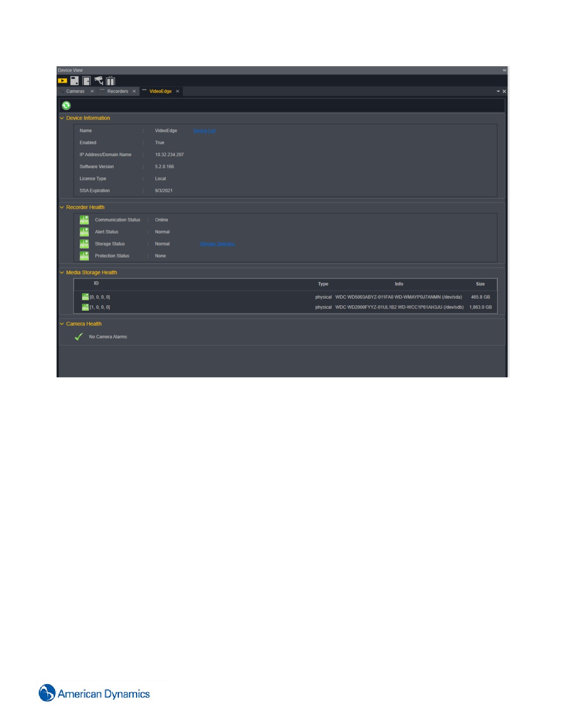
Task: Click the ID column header
Action: 96,283
